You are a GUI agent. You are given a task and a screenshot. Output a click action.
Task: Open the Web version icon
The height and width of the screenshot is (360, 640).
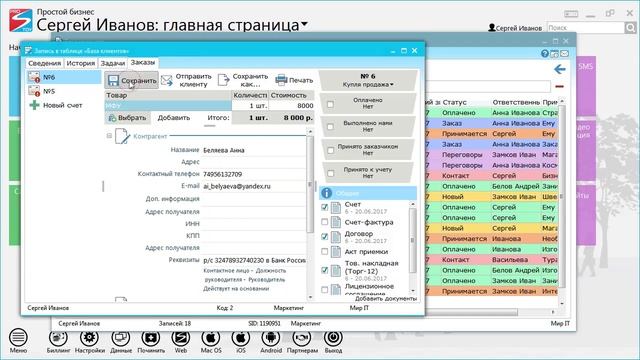tap(181, 338)
